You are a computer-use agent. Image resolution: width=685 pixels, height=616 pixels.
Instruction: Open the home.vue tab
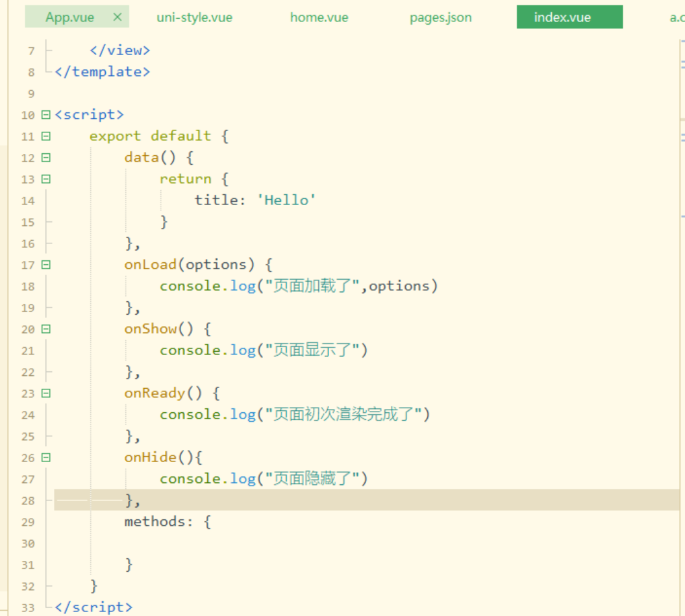coord(319,18)
